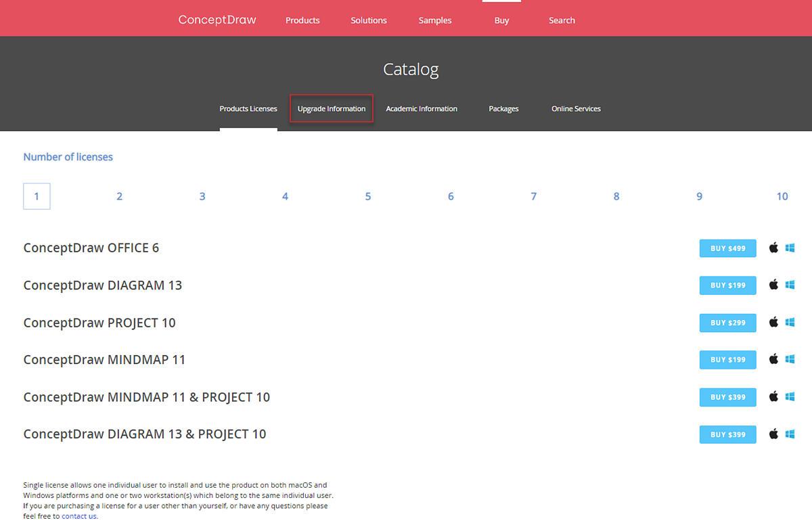Viewport: 812px width, 529px height.
Task: Click the ConceptDraw PROJECT 10 product name
Action: pos(99,323)
